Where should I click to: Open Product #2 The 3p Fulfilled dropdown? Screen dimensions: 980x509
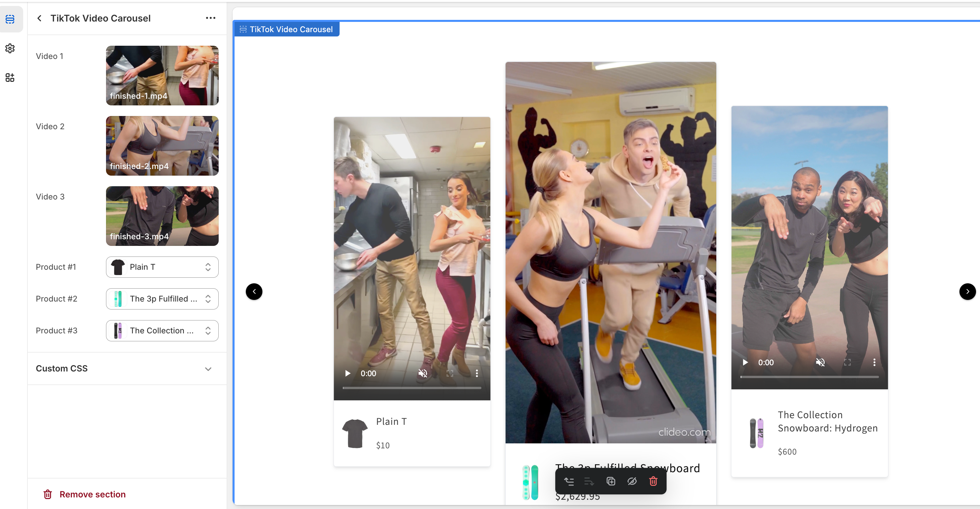[162, 299]
